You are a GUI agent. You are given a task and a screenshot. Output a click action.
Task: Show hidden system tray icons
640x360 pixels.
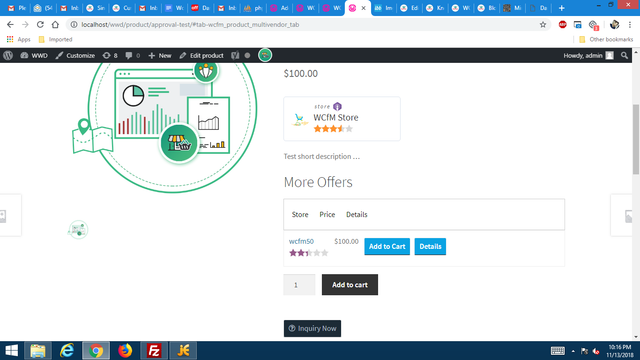click(x=573, y=351)
